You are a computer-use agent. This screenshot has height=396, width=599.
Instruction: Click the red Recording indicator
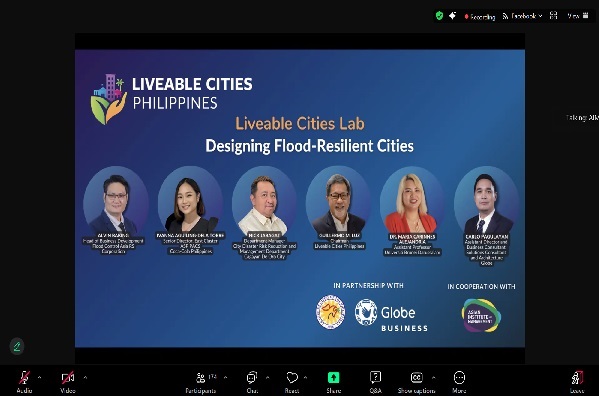pyautogui.click(x=480, y=16)
